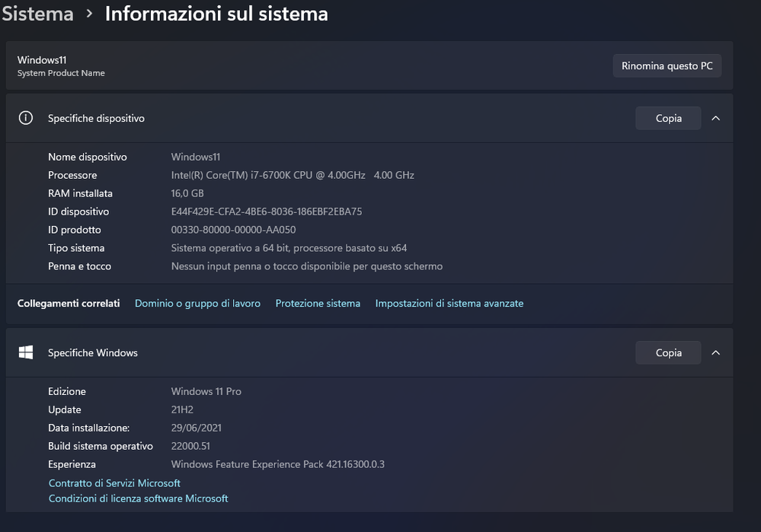Click the RAM installata label
This screenshot has height=532, width=761.
(x=80, y=193)
